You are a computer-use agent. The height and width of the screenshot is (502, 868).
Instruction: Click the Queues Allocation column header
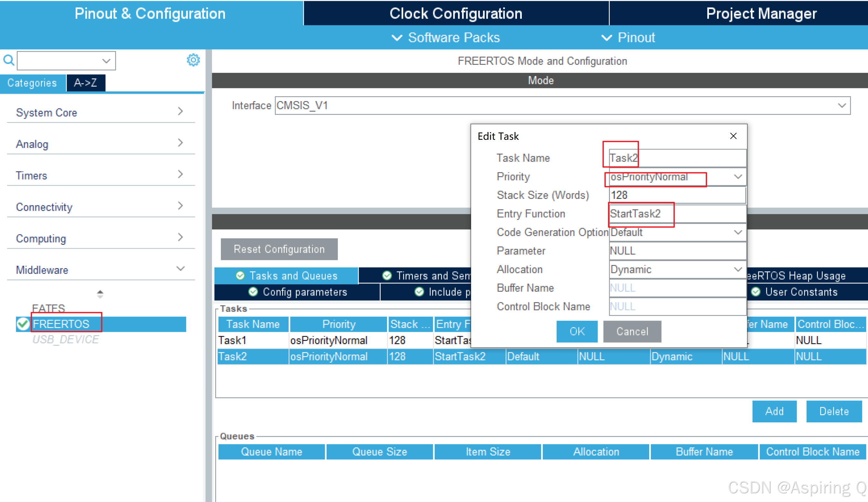596,452
